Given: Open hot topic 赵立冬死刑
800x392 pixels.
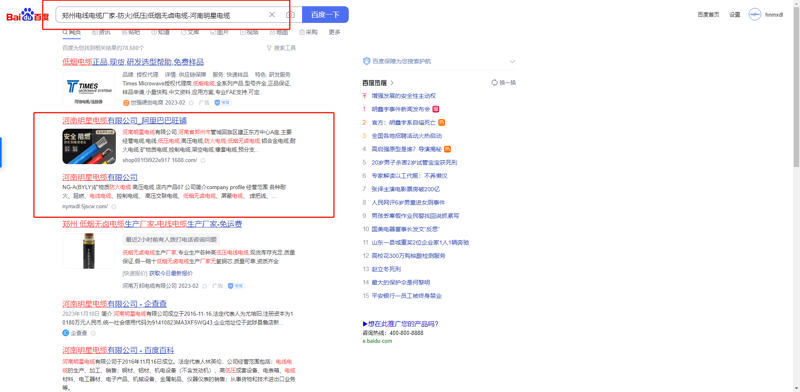Looking at the screenshot, I should pos(386,269).
